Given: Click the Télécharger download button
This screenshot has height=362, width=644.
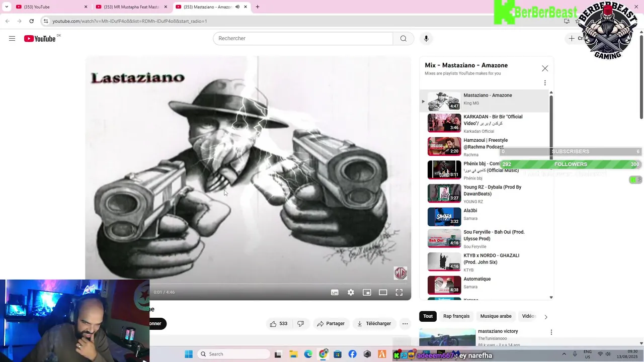Looking at the screenshot, I should pos(374,324).
